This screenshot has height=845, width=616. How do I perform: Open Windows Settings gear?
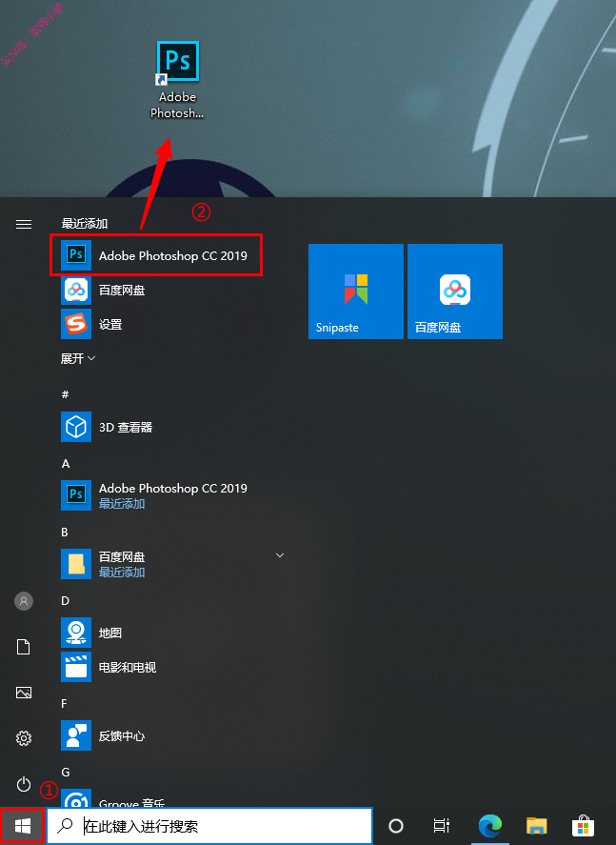(x=24, y=738)
